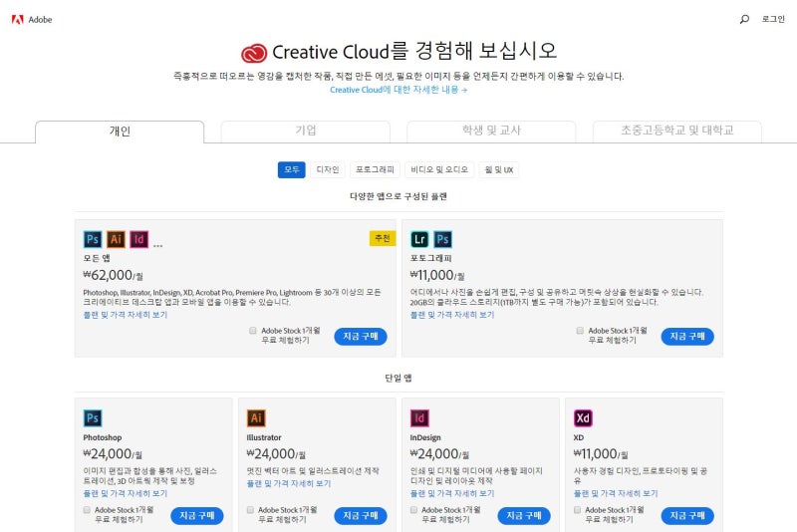This screenshot has width=797, height=532.
Task: Click the ellipsis after the All Apps icons
Action: click(x=158, y=246)
